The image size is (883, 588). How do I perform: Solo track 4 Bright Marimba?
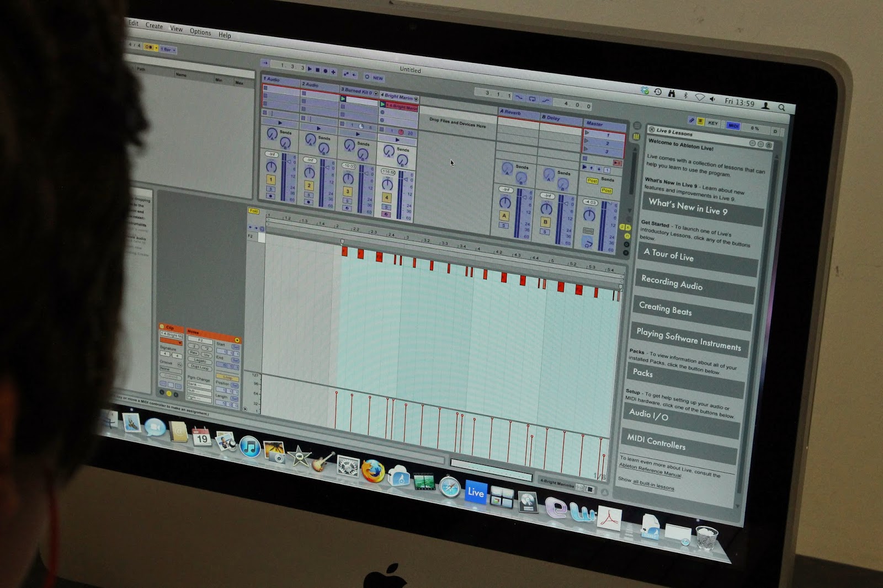click(x=386, y=207)
